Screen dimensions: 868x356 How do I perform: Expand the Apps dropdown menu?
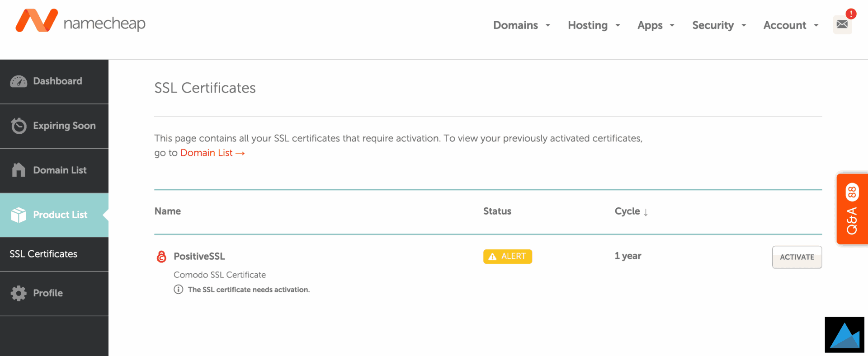point(656,25)
